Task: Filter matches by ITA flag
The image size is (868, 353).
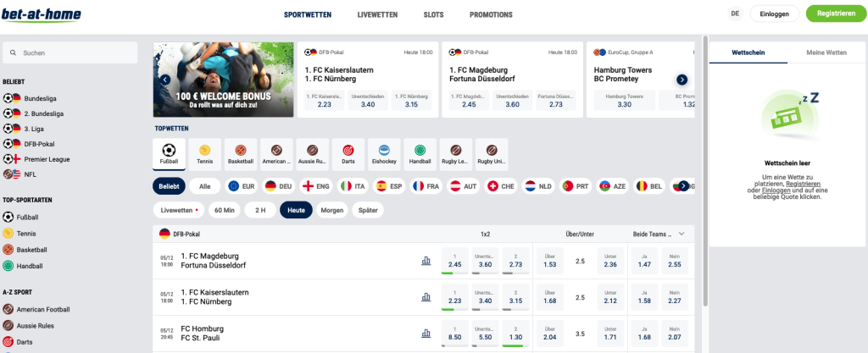Action: tap(353, 187)
